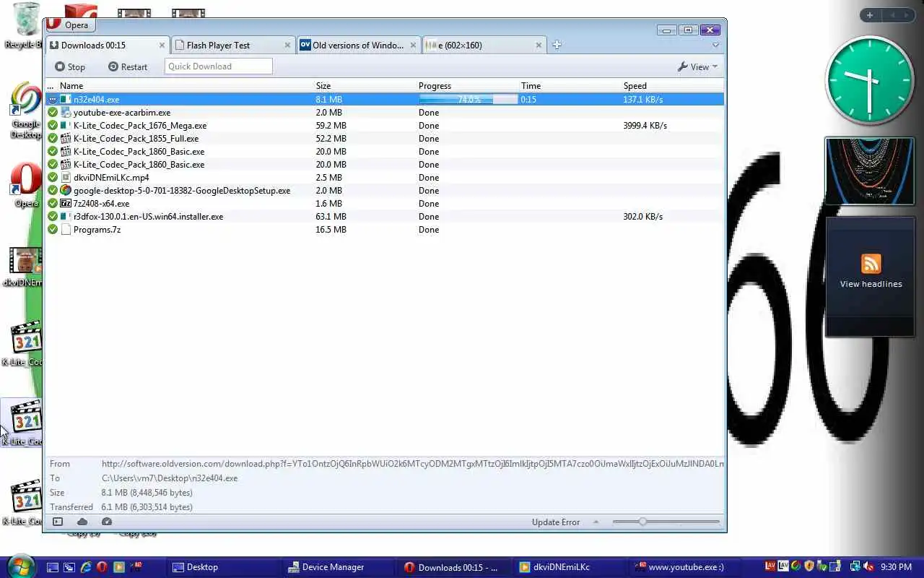Expand the arrow beside Update Error

[596, 522]
